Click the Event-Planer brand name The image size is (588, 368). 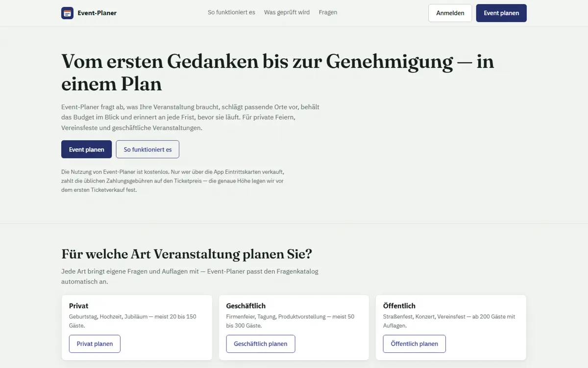[x=97, y=13]
